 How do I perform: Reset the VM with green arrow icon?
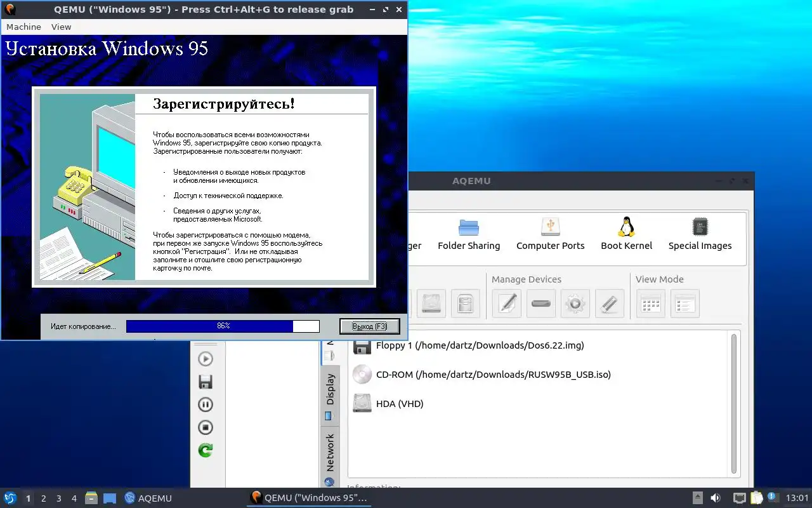(206, 450)
